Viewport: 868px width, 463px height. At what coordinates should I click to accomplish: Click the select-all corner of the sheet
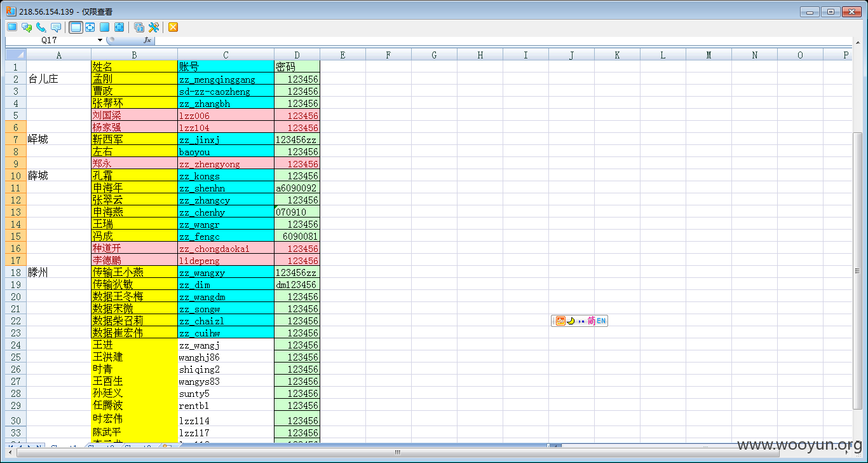15,55
